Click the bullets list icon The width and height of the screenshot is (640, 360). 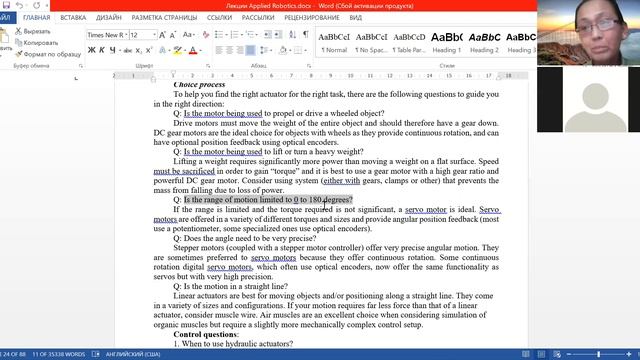click(x=220, y=35)
